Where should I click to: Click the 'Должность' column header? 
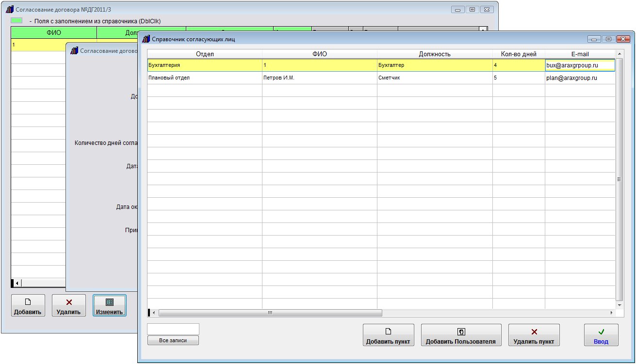[435, 54]
